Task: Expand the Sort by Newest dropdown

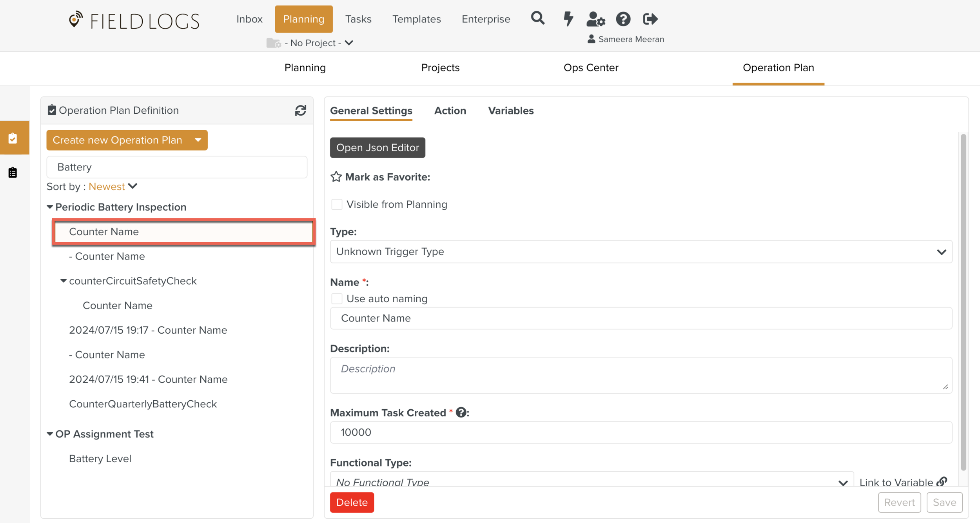Action: [113, 186]
